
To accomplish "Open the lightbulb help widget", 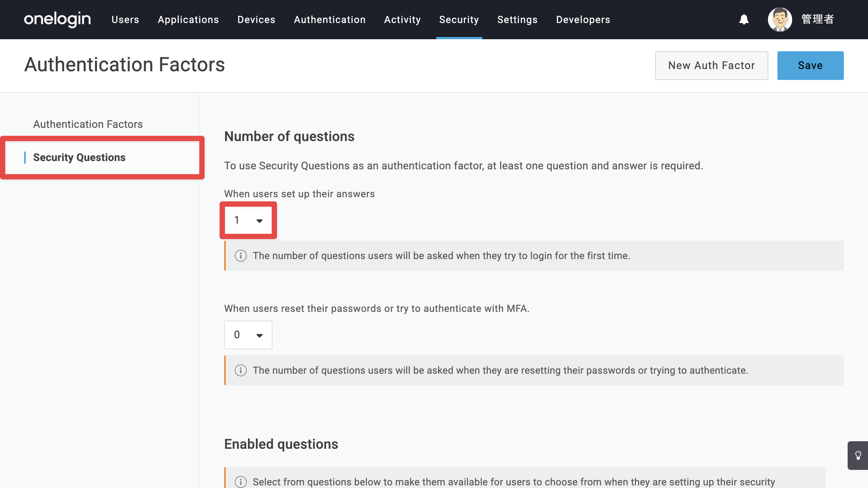I will 858,456.
